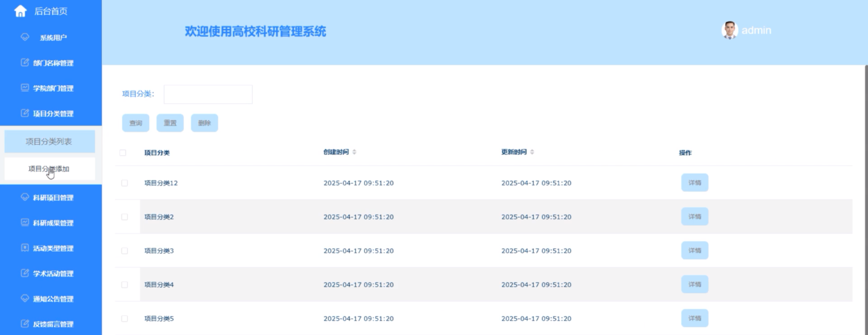Click the edit icon beside 部门名称管理
The height and width of the screenshot is (335, 868).
pyautogui.click(x=25, y=63)
